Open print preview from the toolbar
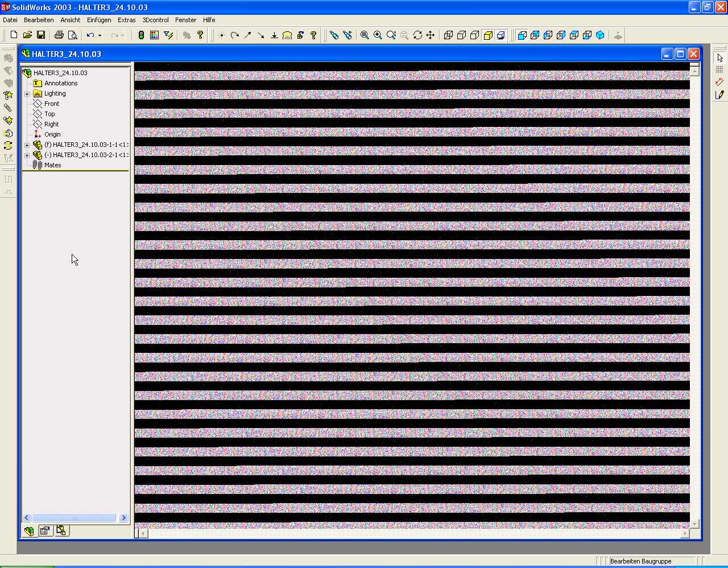The height and width of the screenshot is (568, 728). 72,35
